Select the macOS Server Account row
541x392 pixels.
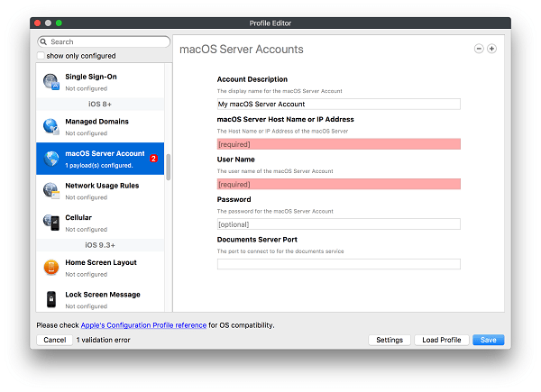pos(100,159)
